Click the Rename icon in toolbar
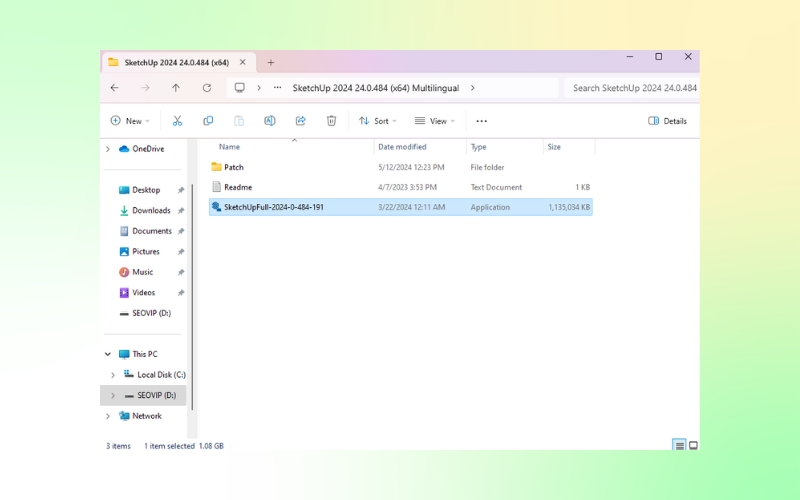The height and width of the screenshot is (500, 800). point(270,121)
